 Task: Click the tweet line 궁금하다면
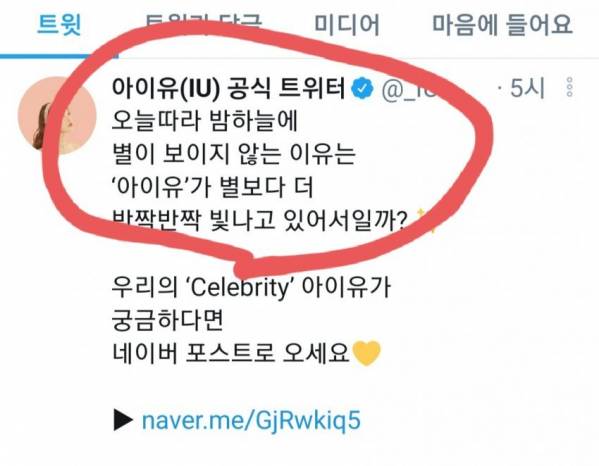pyautogui.click(x=167, y=320)
